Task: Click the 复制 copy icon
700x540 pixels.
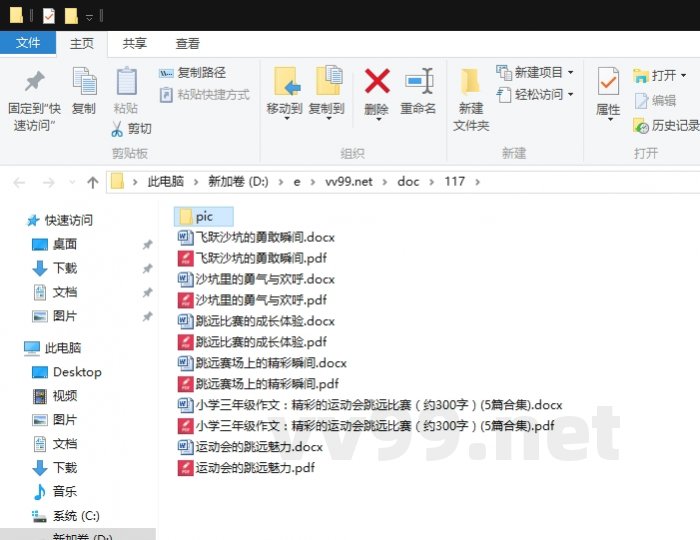Action: [84, 81]
